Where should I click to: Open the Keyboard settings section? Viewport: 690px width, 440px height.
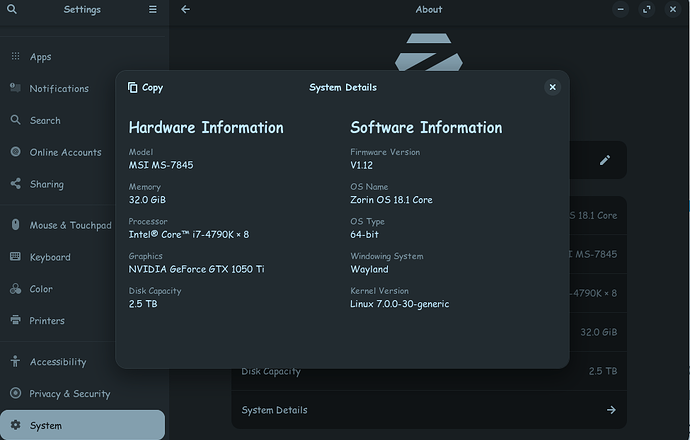(x=83, y=257)
